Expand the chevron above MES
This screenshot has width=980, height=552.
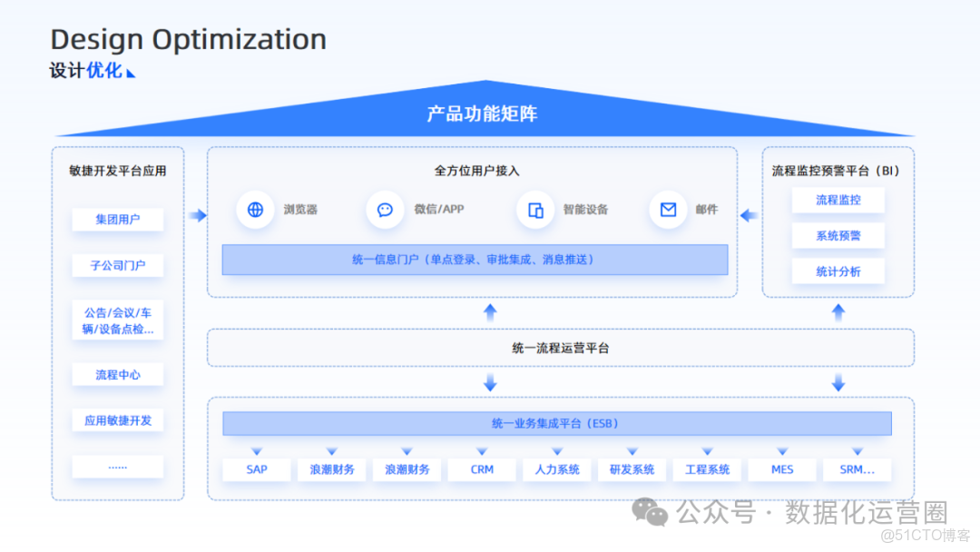[x=781, y=449]
